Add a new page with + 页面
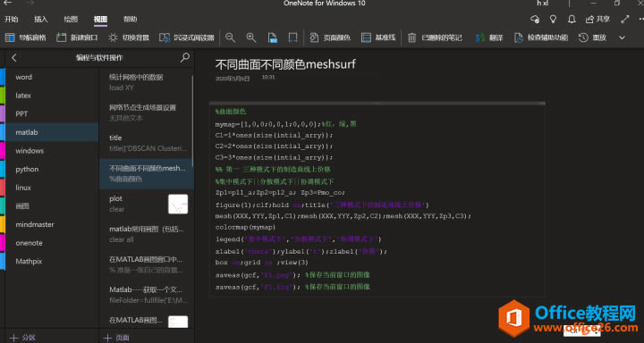The height and width of the screenshot is (343, 644). pos(116,338)
